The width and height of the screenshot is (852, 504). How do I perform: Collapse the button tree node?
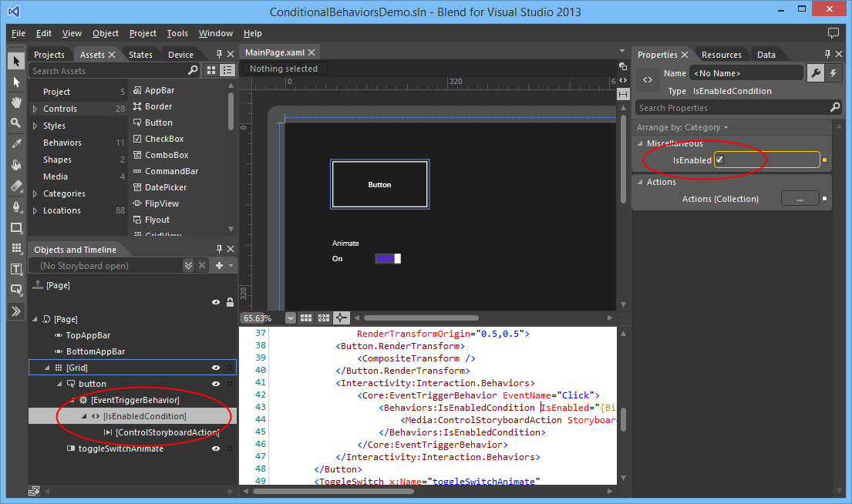(60, 384)
